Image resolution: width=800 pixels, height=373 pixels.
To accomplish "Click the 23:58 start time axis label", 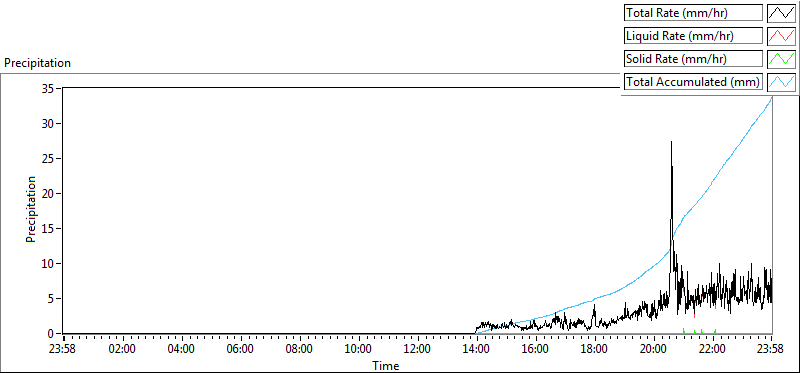I will 63,350.
